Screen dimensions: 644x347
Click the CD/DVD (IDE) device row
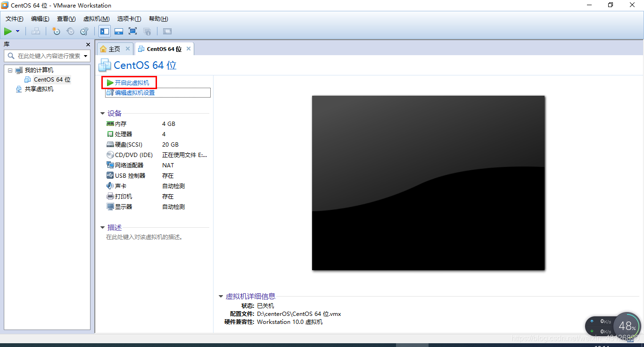157,155
